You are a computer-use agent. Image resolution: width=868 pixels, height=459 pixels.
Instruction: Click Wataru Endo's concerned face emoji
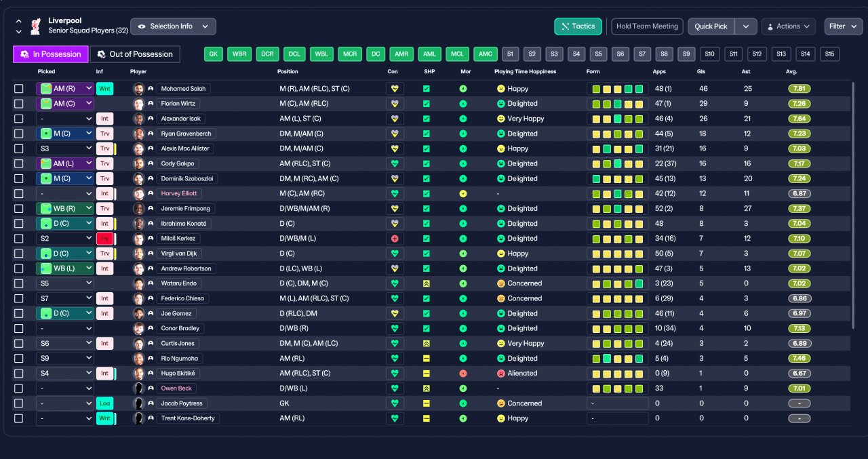501,283
